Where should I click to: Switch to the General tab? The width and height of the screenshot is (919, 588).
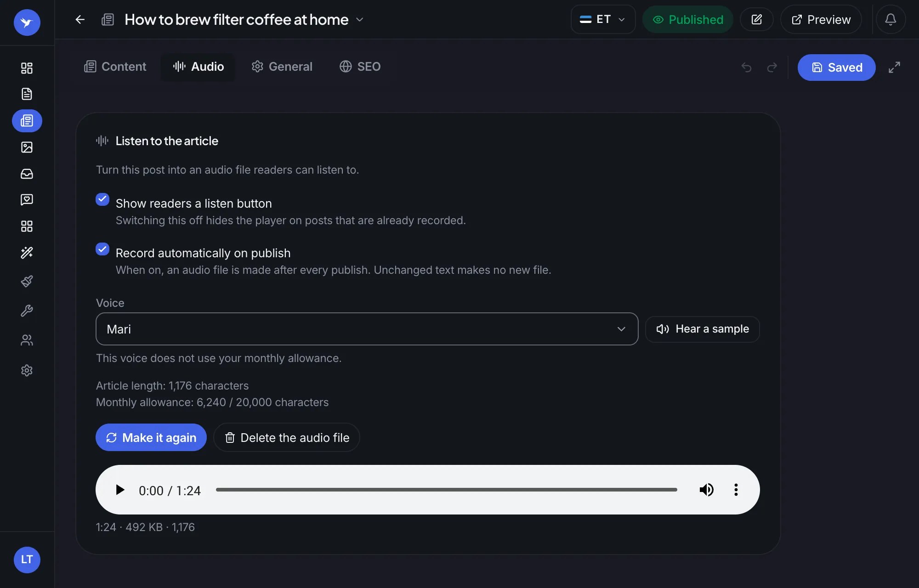click(x=282, y=67)
